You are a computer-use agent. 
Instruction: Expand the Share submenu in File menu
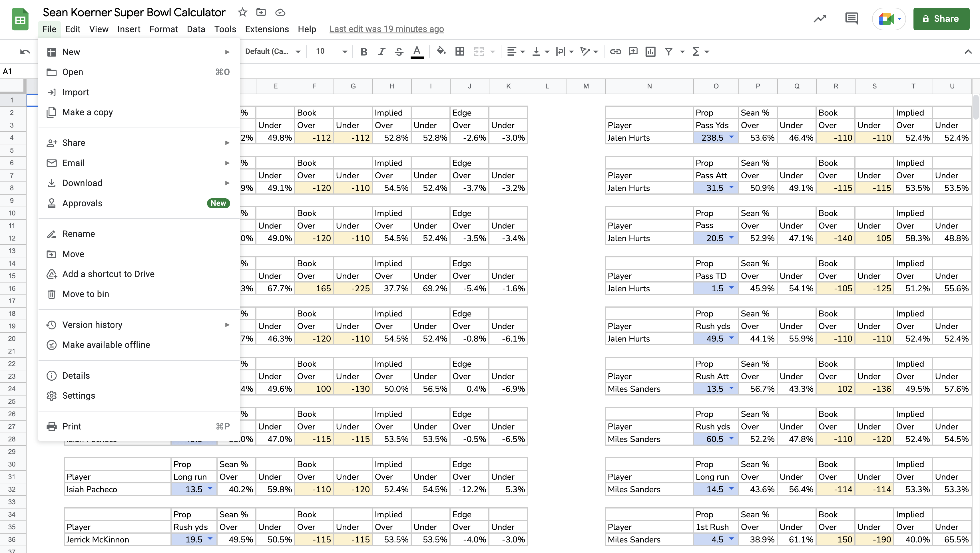(139, 142)
